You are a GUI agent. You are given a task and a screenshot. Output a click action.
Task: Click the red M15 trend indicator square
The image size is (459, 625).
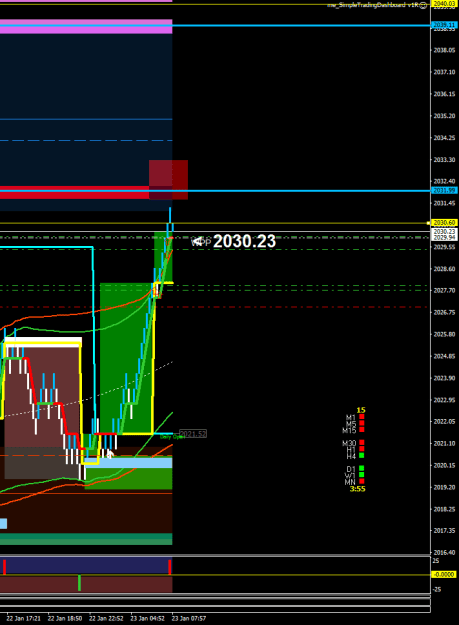click(x=362, y=430)
